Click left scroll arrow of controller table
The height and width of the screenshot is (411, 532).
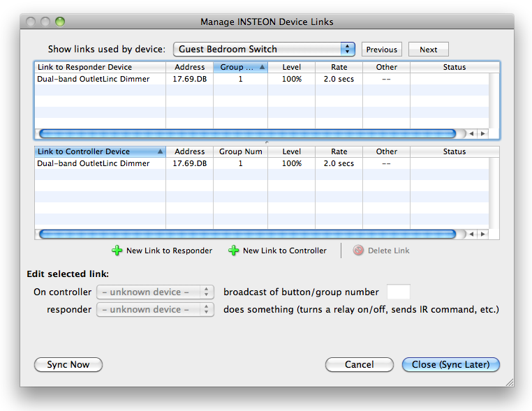point(471,234)
